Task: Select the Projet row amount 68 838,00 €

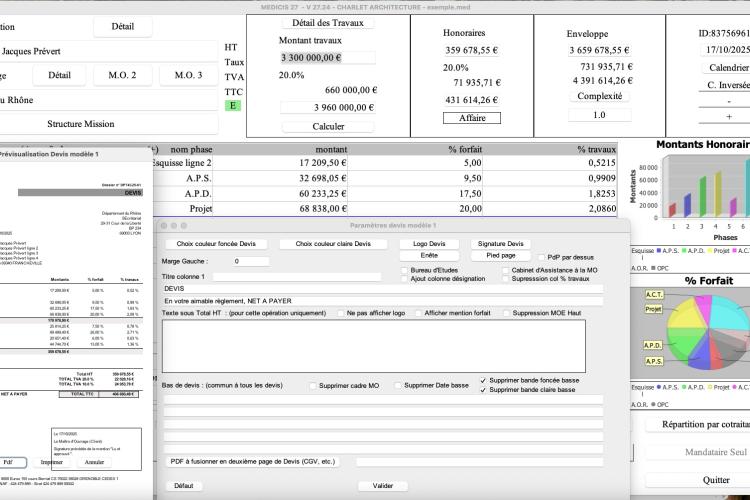Action: pyautogui.click(x=280, y=209)
